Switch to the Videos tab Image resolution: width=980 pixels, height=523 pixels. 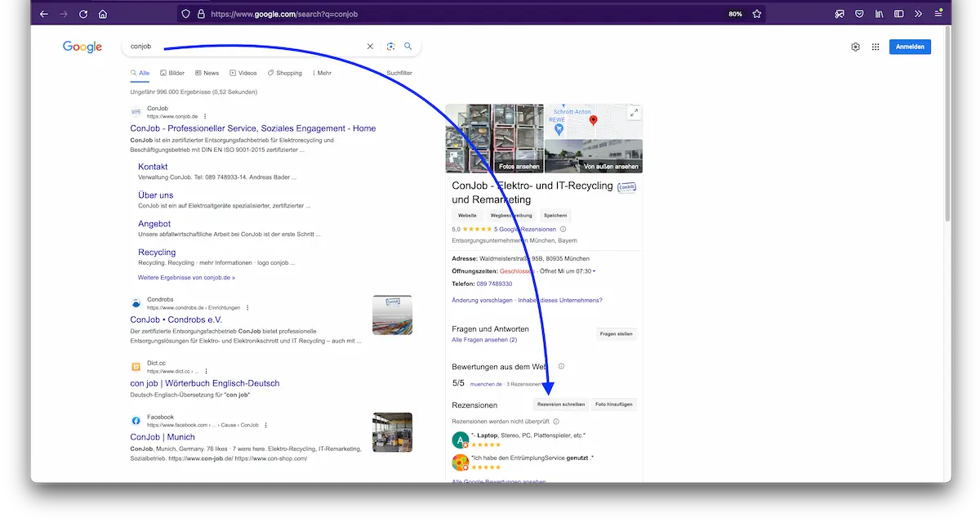pyautogui.click(x=243, y=73)
